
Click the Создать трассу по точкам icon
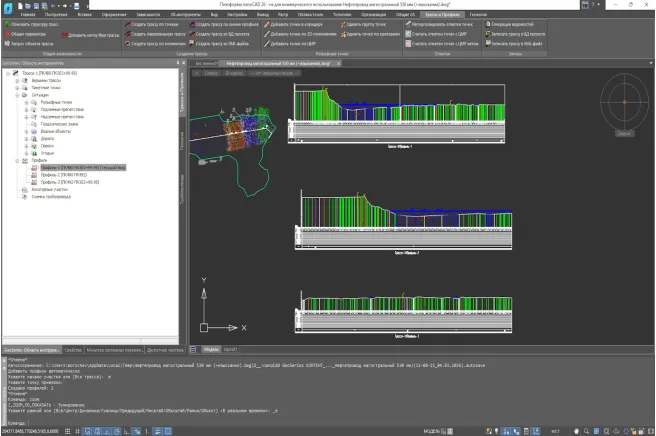pos(128,25)
